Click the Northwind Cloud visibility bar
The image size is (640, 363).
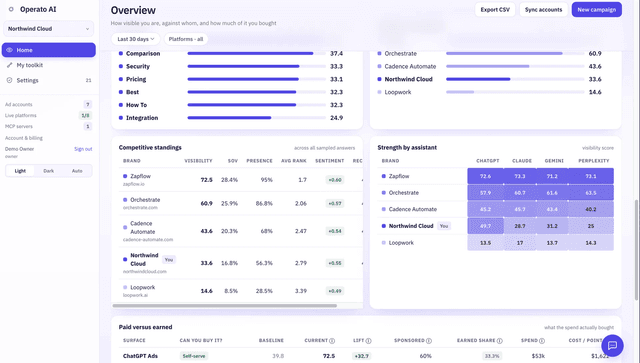click(515, 79)
